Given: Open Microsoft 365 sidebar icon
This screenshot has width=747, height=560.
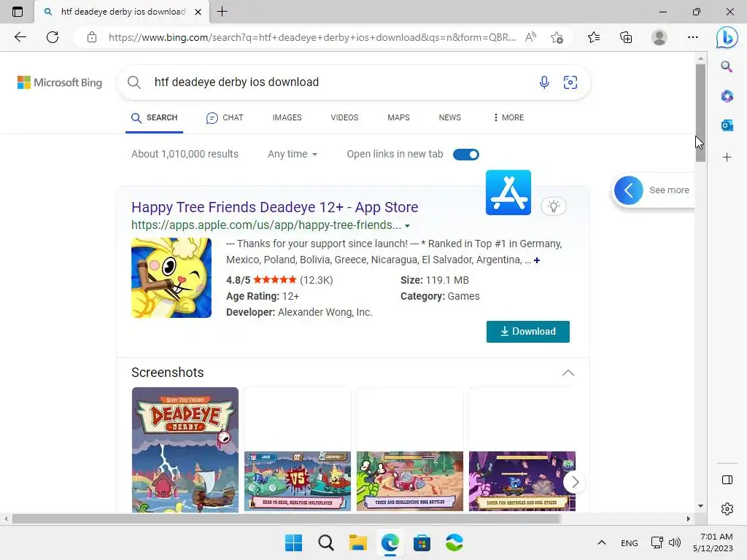Looking at the screenshot, I should pyautogui.click(x=727, y=96).
